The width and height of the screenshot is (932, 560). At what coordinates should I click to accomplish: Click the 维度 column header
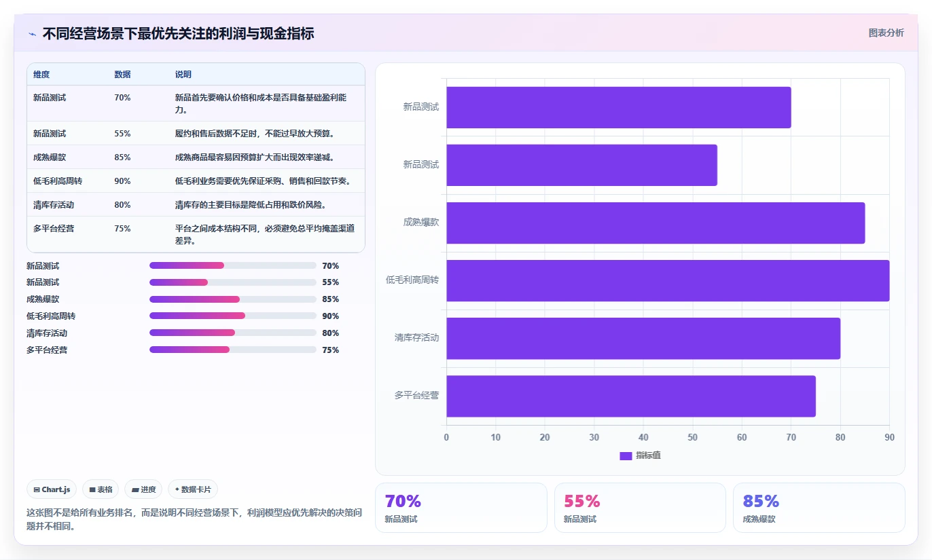[x=41, y=75]
